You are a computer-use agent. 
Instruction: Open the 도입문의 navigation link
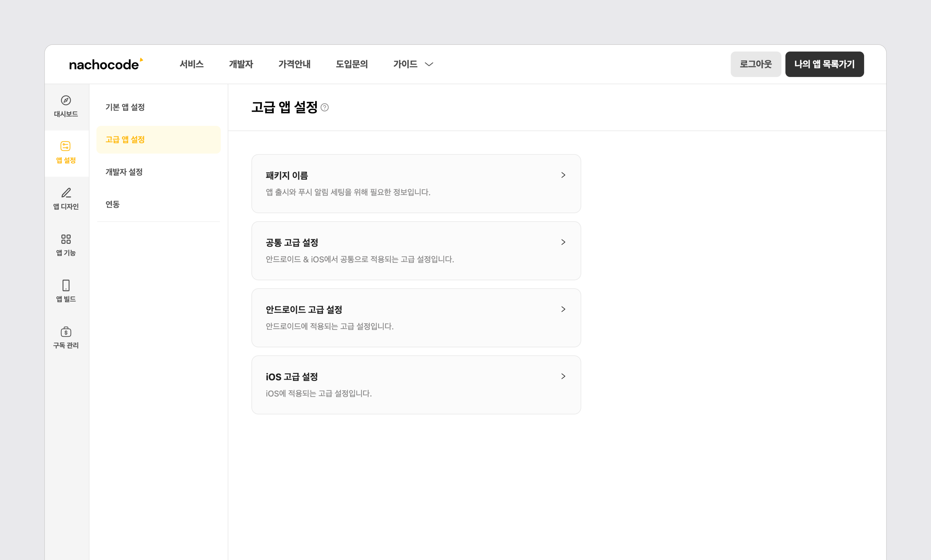[x=351, y=64]
